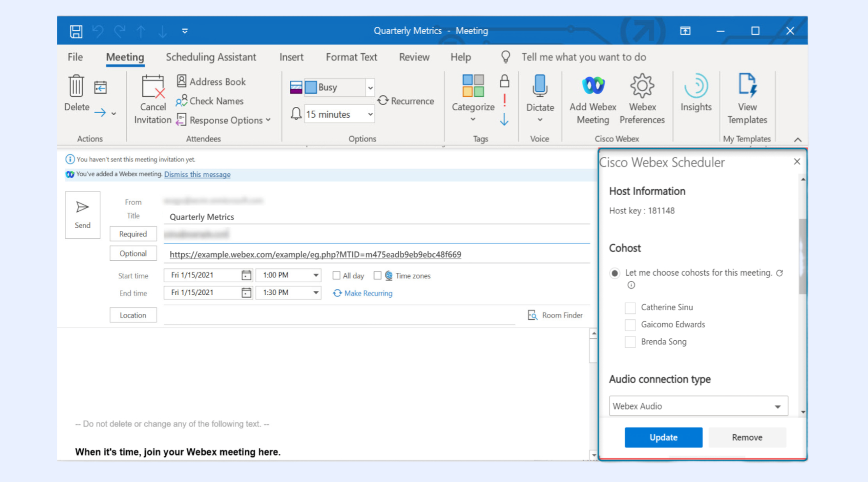Screen dimensions: 868x482
Task: Set High Importance exclamation mark
Action: [x=504, y=100]
